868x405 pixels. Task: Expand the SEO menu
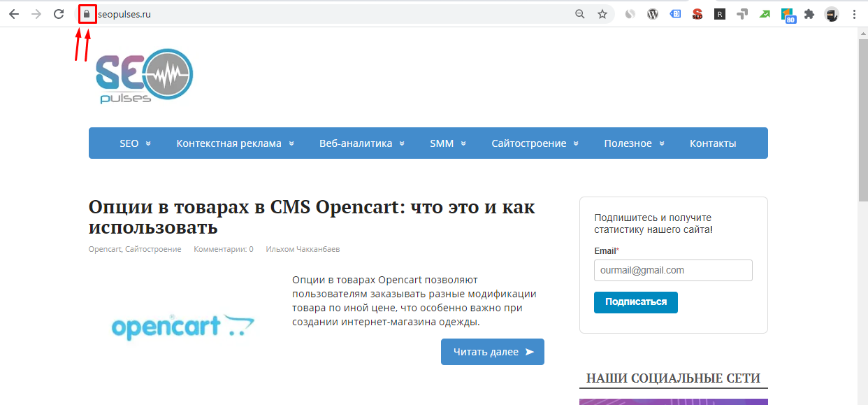tap(135, 143)
